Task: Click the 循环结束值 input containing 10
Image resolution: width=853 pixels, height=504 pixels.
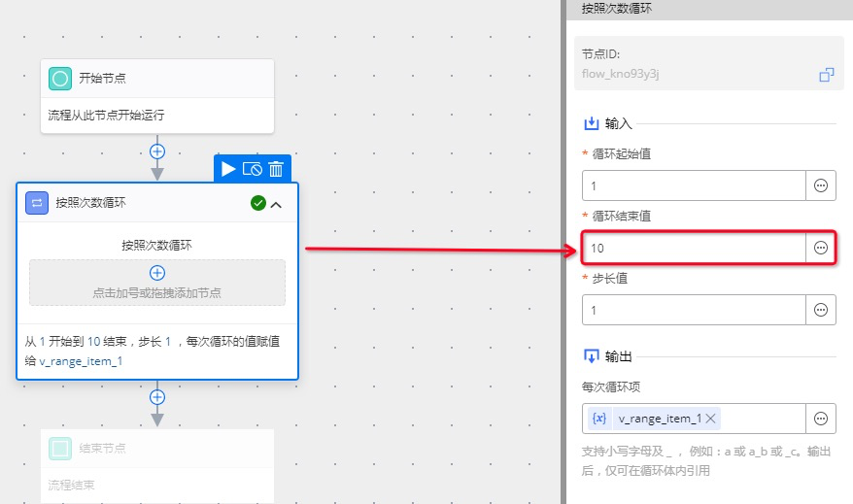Action: pos(694,248)
